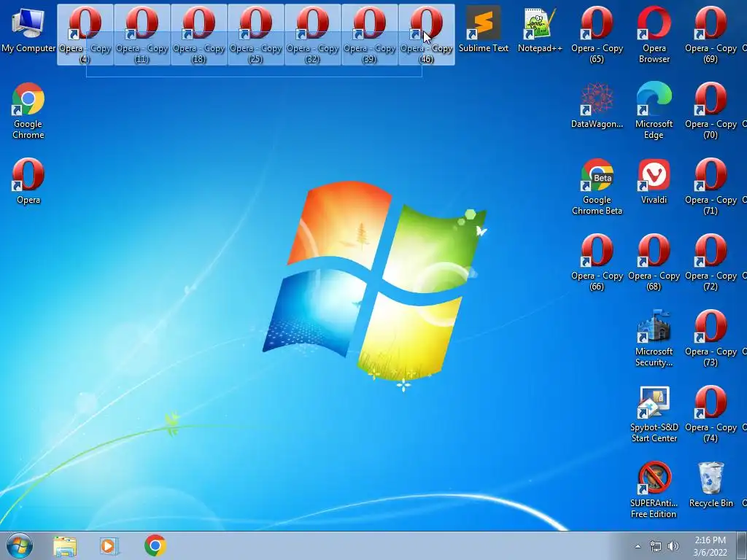The width and height of the screenshot is (747, 560).
Task: Select the DataWagon shortcut icon
Action: [x=597, y=105]
